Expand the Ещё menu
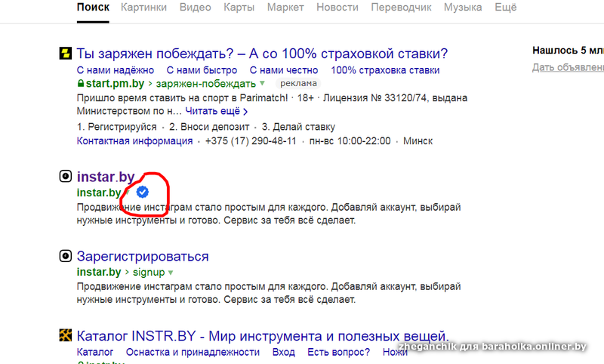 (505, 8)
